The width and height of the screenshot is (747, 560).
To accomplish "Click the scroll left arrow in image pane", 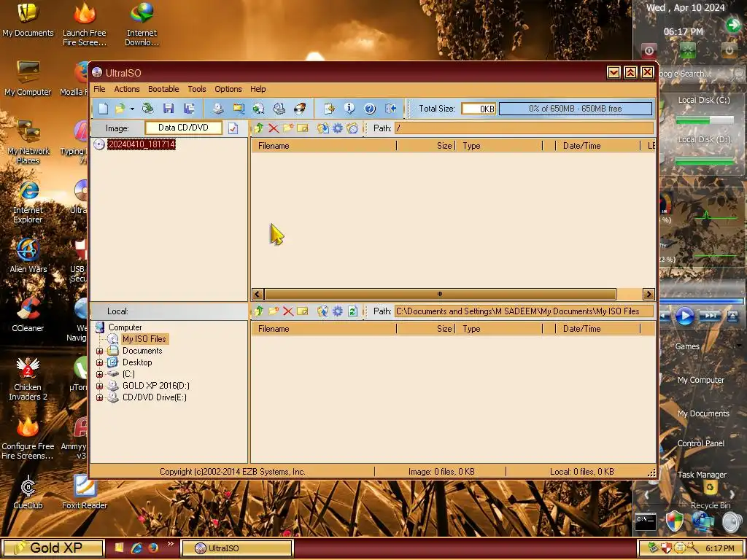I will click(258, 294).
